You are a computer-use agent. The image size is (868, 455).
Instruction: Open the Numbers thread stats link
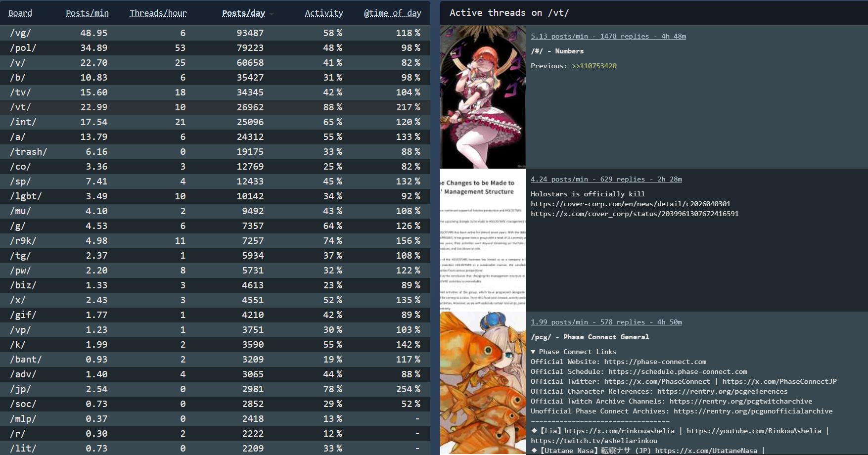pos(608,36)
